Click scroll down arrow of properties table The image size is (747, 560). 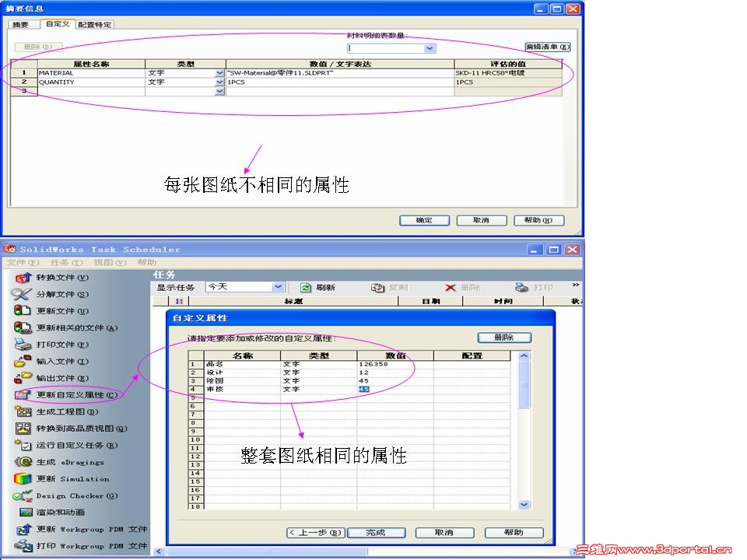[x=524, y=504]
